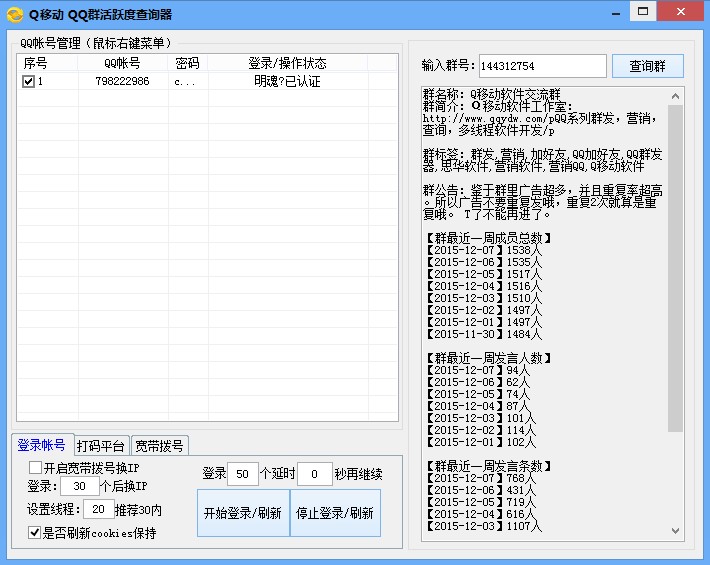This screenshot has width=710, height=565.
Task: Click the 【2015-12-03】1107人 line
Action: pos(483,526)
